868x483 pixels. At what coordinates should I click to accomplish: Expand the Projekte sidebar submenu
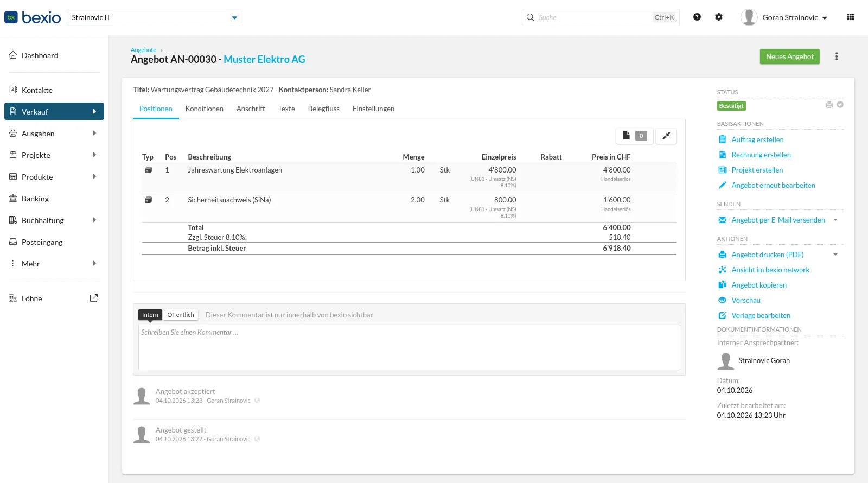[94, 155]
